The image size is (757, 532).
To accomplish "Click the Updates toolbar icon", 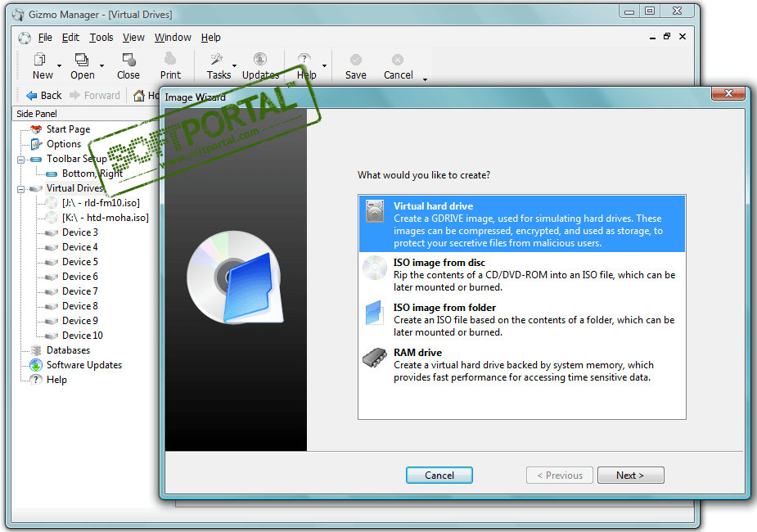I will (260, 60).
